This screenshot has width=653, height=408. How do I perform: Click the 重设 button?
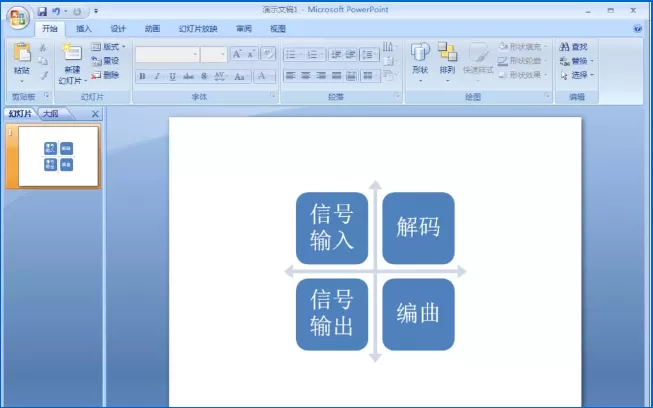[106, 61]
